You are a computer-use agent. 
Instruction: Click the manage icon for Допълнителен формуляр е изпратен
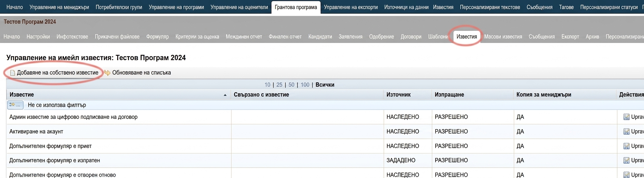[x=626, y=160]
